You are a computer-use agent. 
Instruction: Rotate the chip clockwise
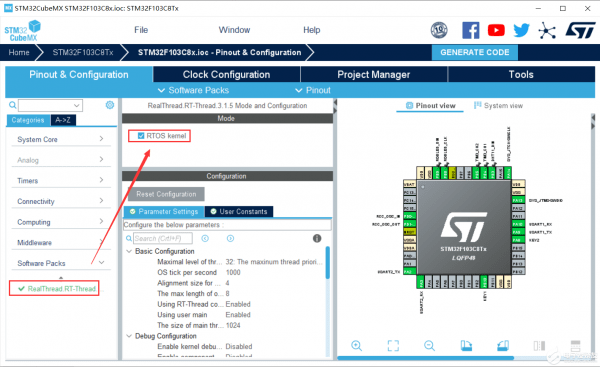[x=466, y=346]
